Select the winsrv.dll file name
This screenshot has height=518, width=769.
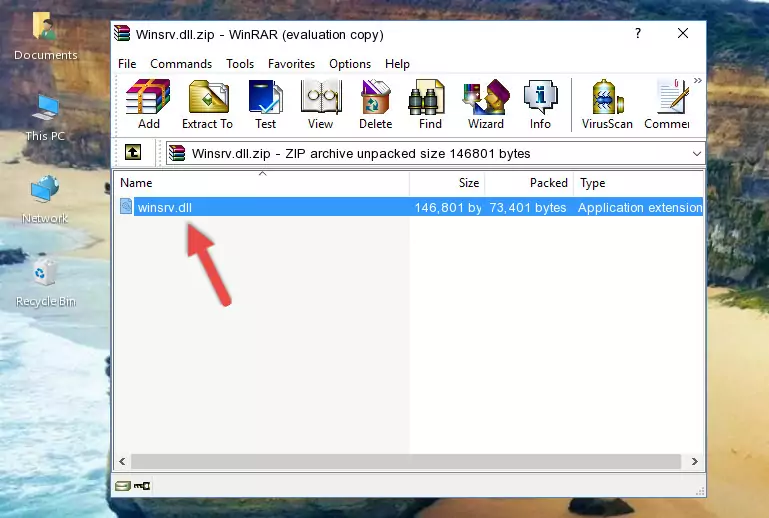pos(165,207)
